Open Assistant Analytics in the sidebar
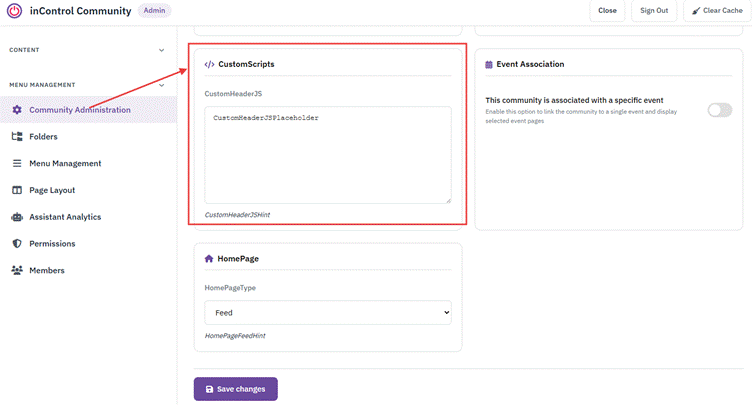 tap(88, 217)
